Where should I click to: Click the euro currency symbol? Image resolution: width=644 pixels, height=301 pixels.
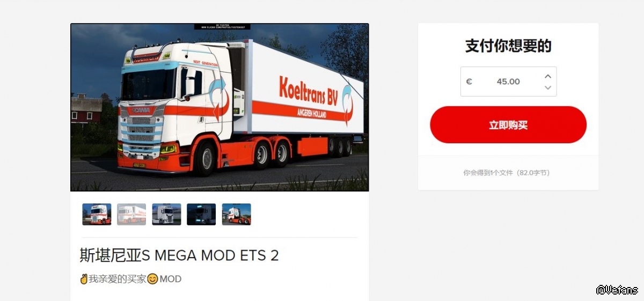point(469,82)
